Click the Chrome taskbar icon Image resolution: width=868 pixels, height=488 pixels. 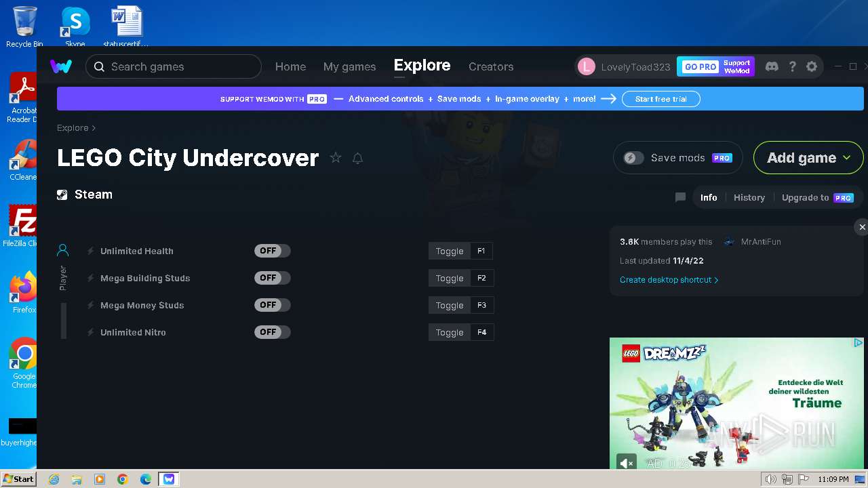[x=123, y=479]
